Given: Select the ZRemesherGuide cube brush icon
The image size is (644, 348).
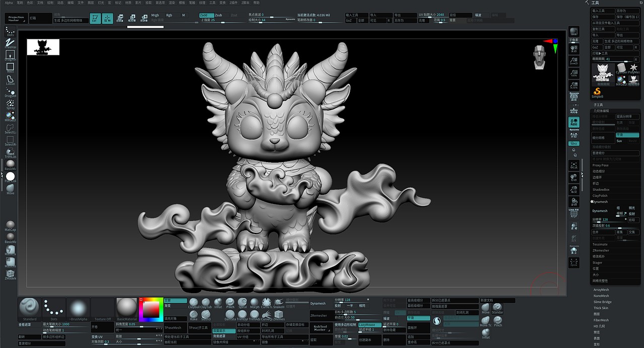Looking at the screenshot, I should (279, 315).
